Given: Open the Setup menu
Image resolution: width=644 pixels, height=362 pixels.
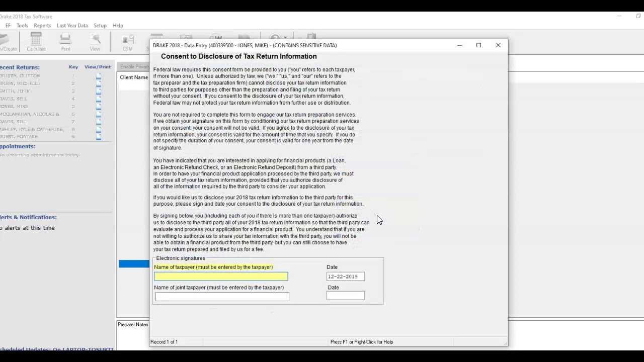Looking at the screenshot, I should (100, 26).
